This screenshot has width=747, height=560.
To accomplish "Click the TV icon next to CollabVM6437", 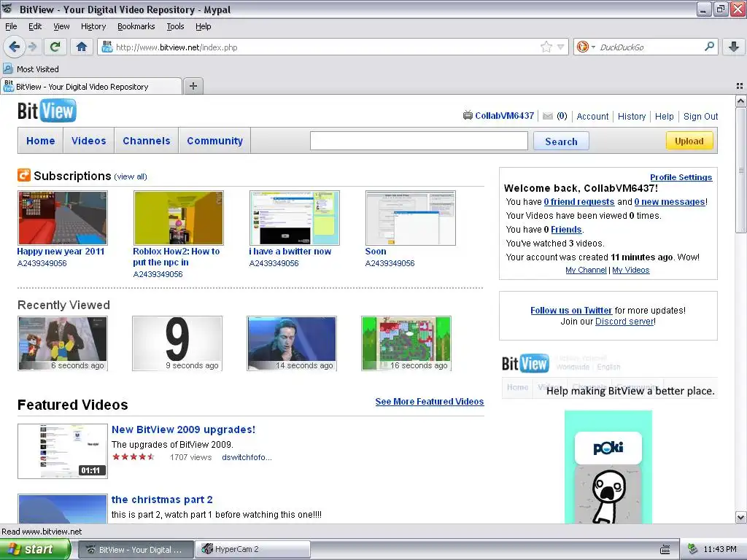I will (468, 115).
